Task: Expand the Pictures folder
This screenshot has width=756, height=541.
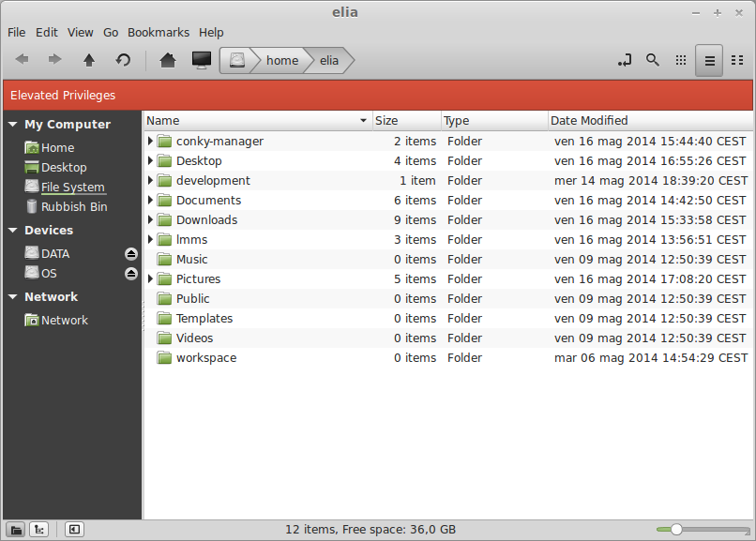Action: click(150, 278)
